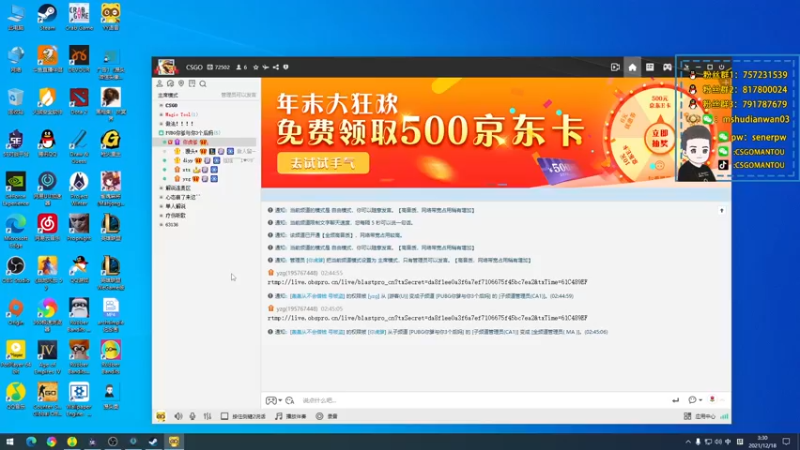
Task: Open the QQ penguin desktop shortcut
Action: tap(47, 143)
